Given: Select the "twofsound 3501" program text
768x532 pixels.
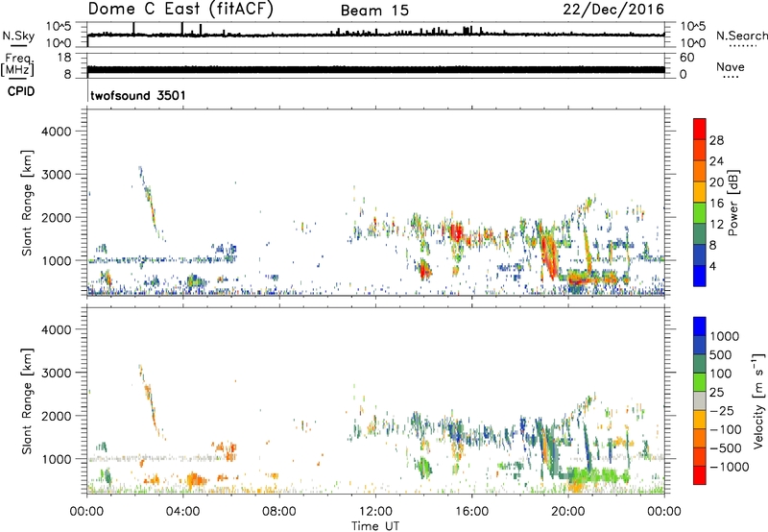Looking at the screenshot, I should point(138,95).
